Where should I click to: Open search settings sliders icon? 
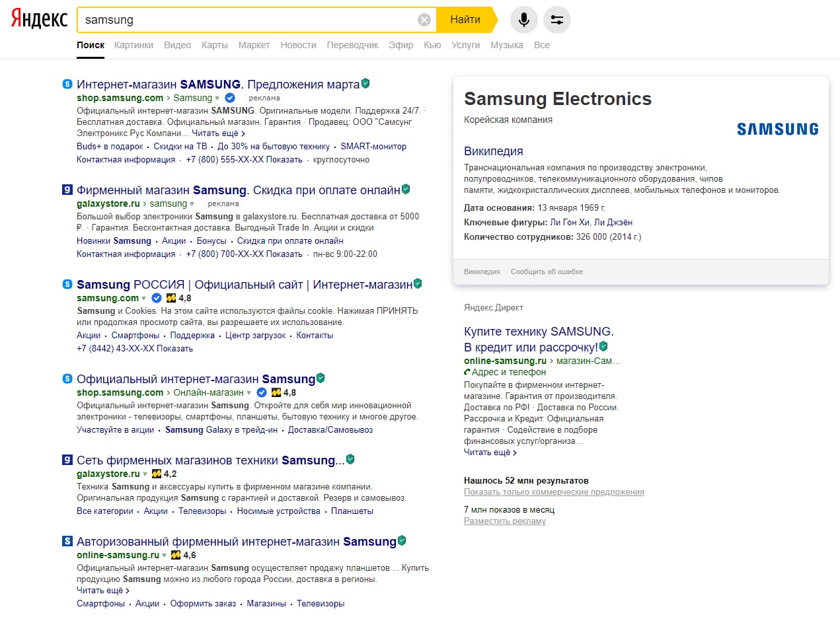tap(556, 20)
